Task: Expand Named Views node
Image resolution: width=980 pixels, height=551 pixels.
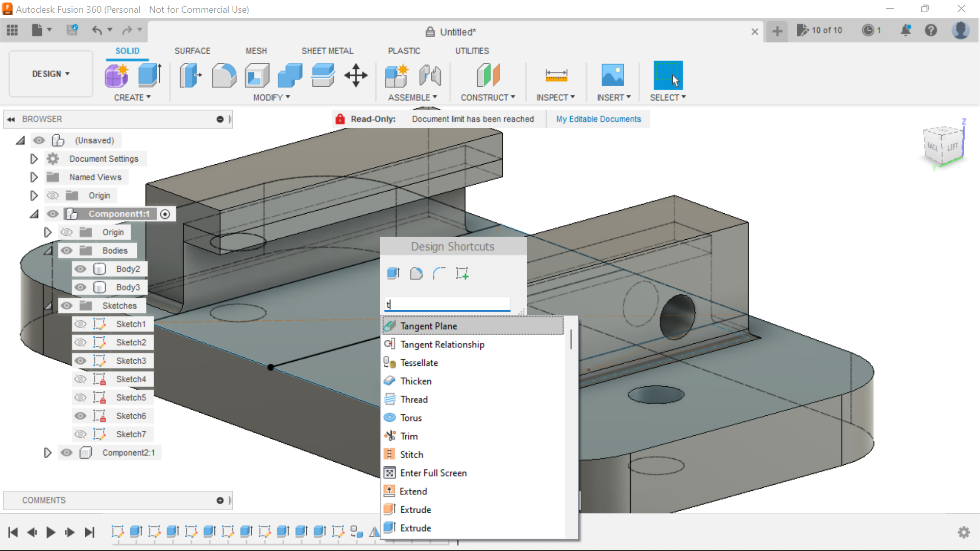Action: (x=34, y=177)
